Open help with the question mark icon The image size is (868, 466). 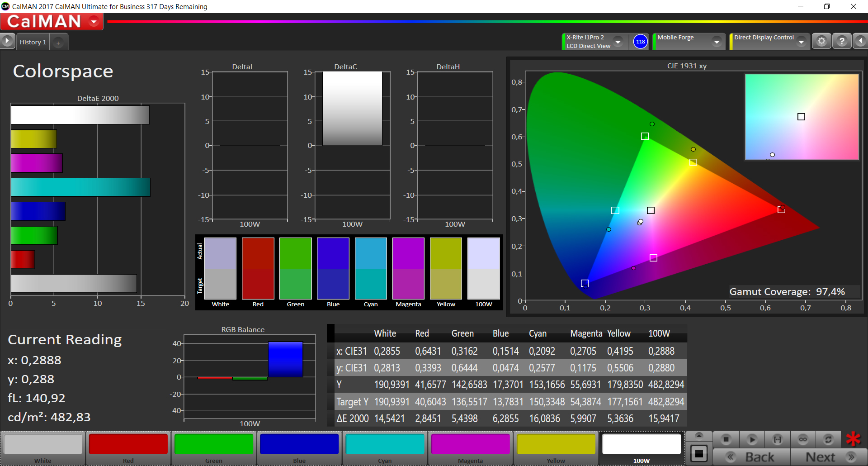pos(842,41)
